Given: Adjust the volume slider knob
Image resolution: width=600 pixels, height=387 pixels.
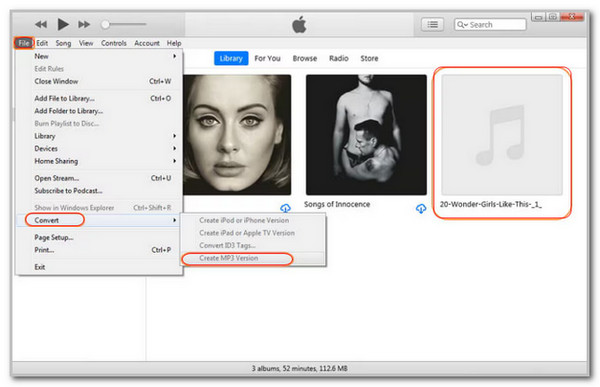Looking at the screenshot, I should pos(105,24).
